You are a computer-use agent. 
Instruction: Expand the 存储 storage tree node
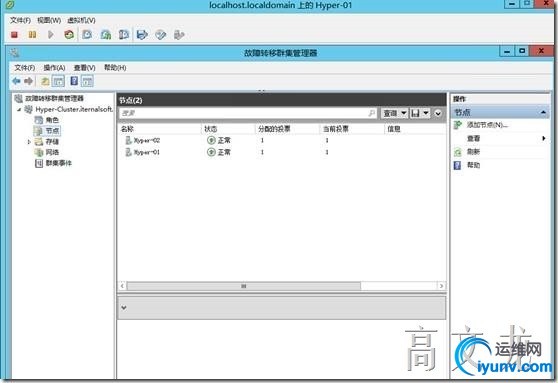pyautogui.click(x=29, y=142)
